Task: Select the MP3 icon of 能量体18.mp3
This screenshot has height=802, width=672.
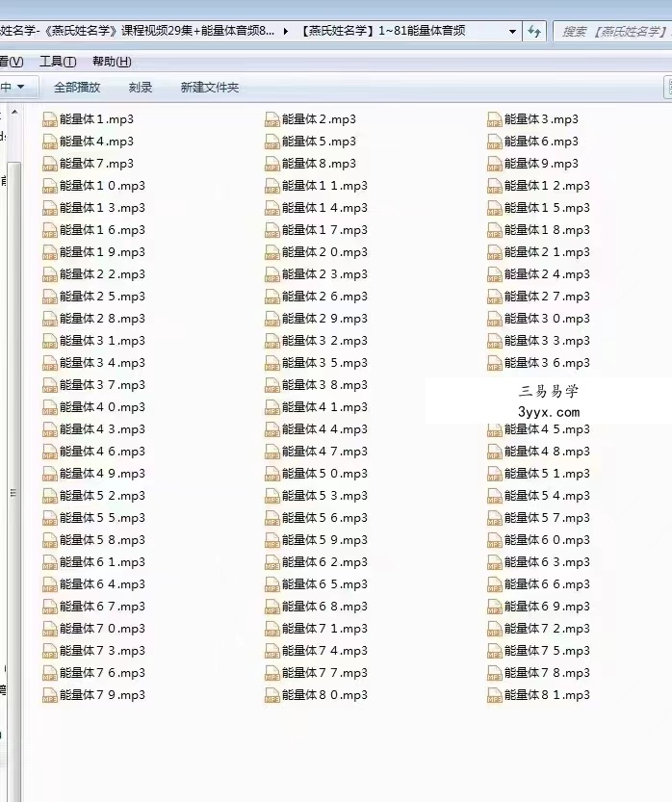Action: pos(495,231)
